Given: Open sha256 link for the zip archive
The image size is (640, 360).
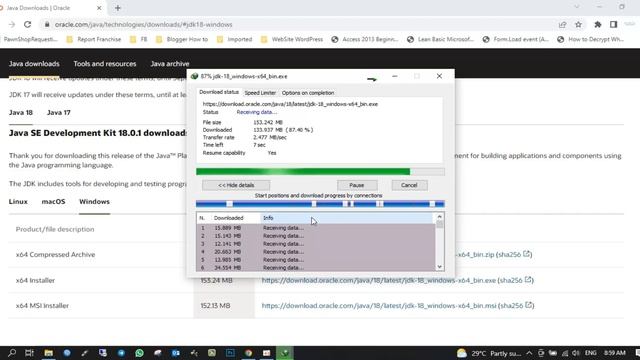Looking at the screenshot, I should [514, 254].
